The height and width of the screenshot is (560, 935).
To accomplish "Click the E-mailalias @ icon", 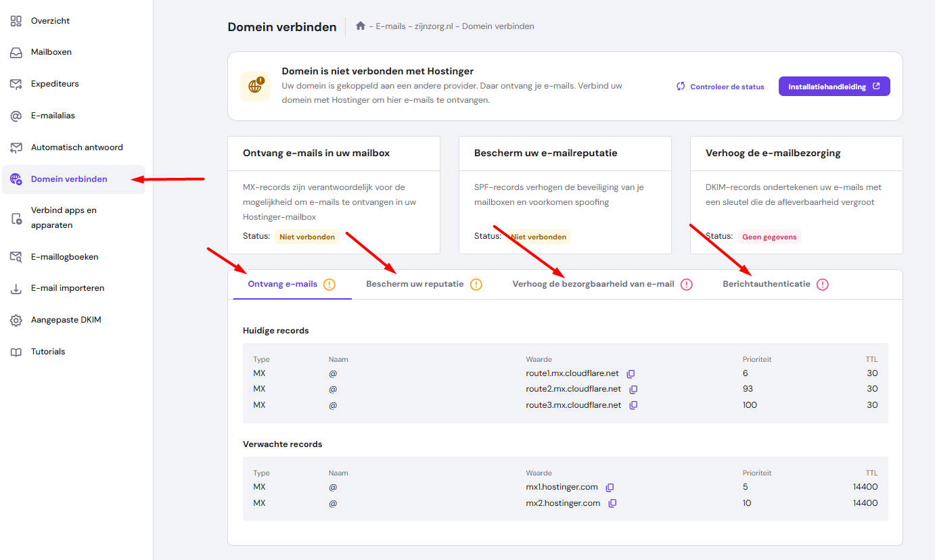I will click(x=15, y=115).
